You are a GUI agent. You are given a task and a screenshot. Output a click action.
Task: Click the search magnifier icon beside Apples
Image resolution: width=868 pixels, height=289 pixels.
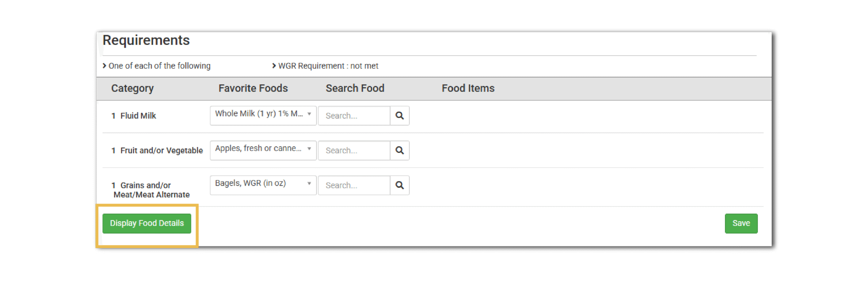(x=399, y=150)
